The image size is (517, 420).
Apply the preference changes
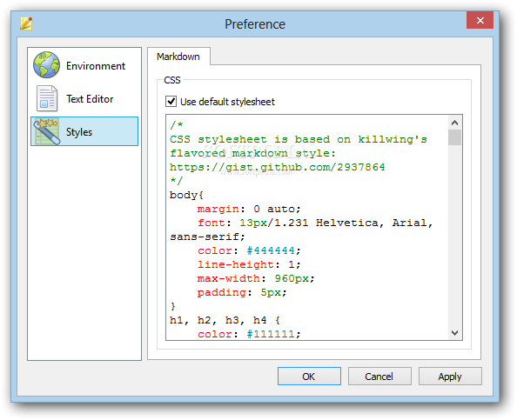[x=450, y=377]
